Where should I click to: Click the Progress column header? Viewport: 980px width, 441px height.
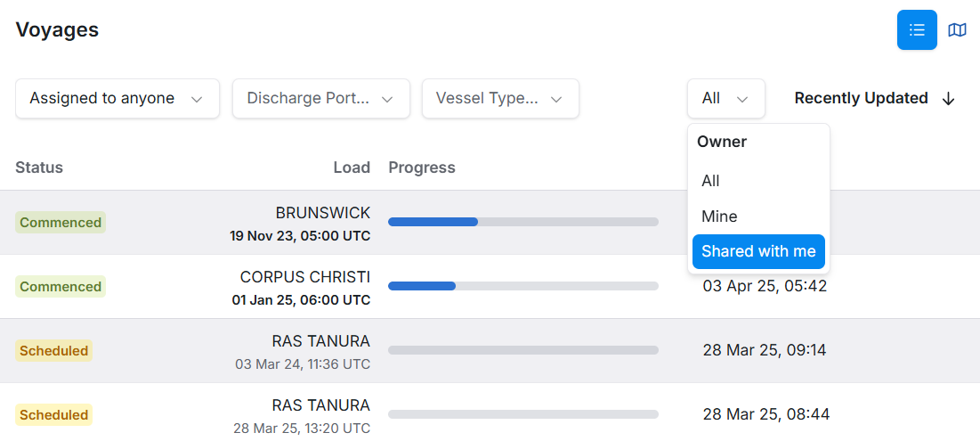click(422, 167)
